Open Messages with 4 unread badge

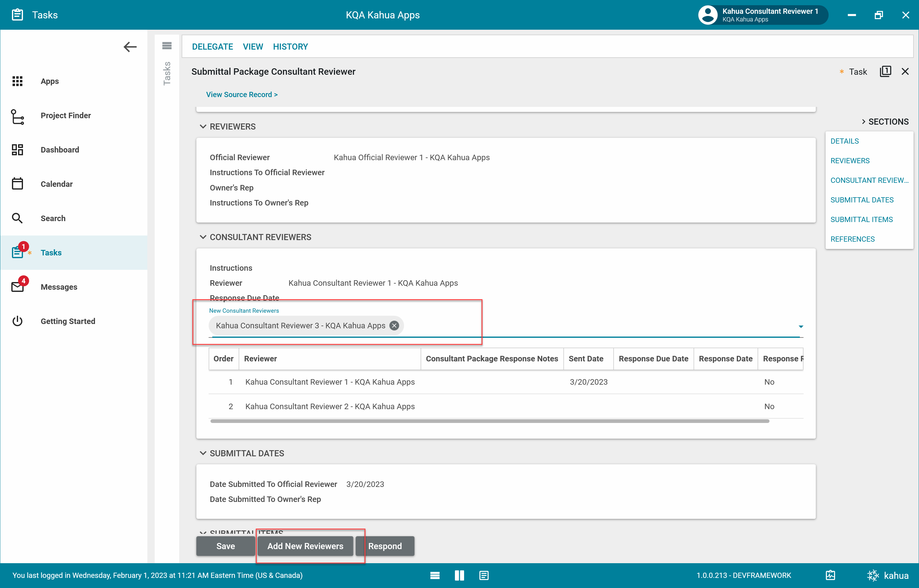click(x=59, y=287)
